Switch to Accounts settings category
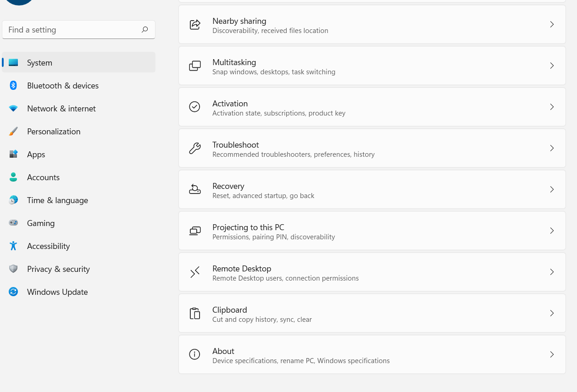This screenshot has width=577, height=392. tap(43, 177)
